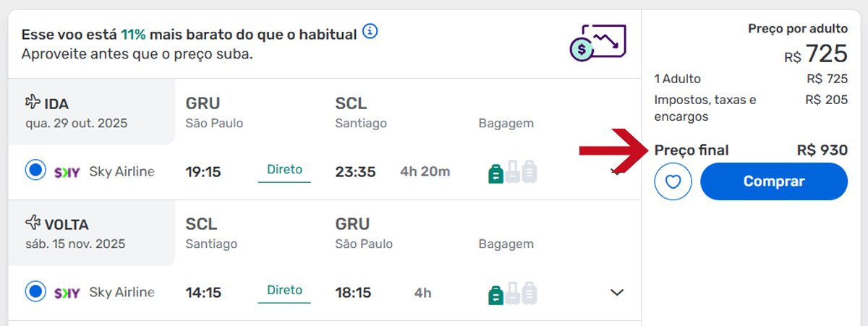Click the IDA departing airplane icon
This screenshot has width=868, height=326.
pos(33,102)
